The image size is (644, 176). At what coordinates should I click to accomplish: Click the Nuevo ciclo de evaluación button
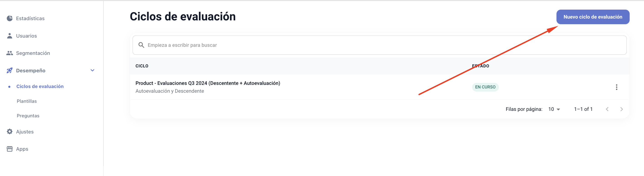[592, 17]
